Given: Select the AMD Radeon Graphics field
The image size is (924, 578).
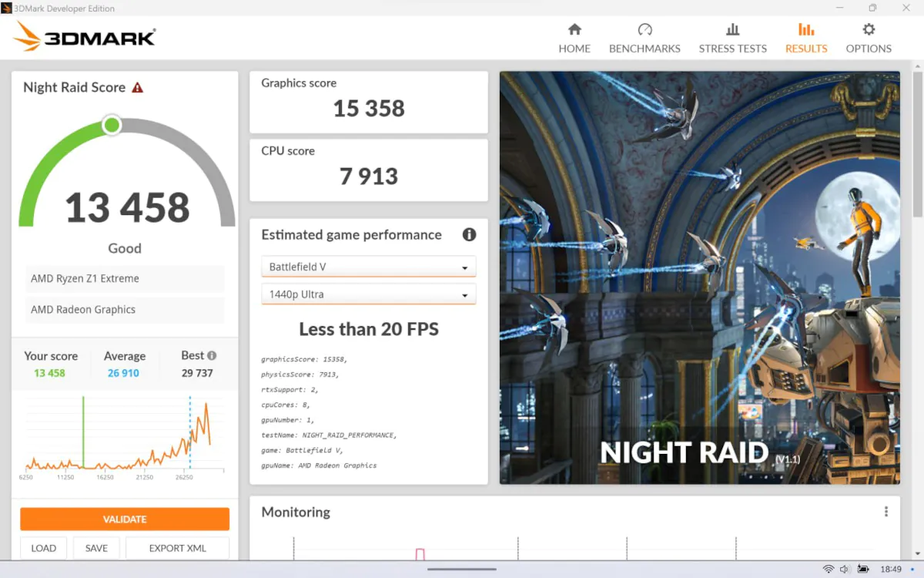Looking at the screenshot, I should click(125, 310).
